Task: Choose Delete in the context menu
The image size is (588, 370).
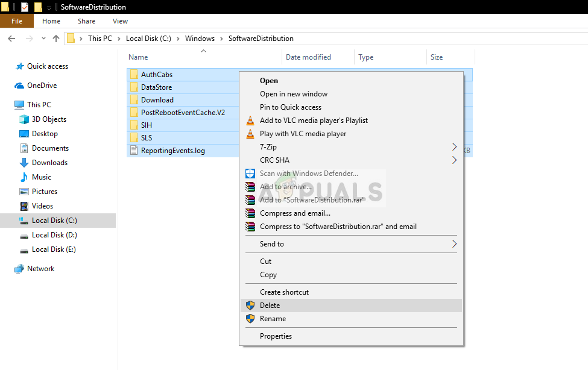Action: 351,306
